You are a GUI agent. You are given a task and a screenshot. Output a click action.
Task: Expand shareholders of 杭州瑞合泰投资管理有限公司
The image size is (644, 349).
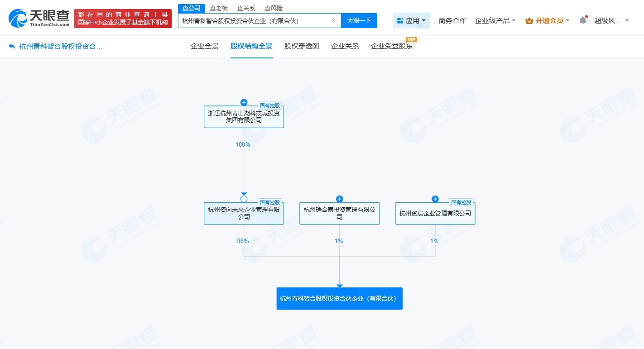click(x=339, y=199)
